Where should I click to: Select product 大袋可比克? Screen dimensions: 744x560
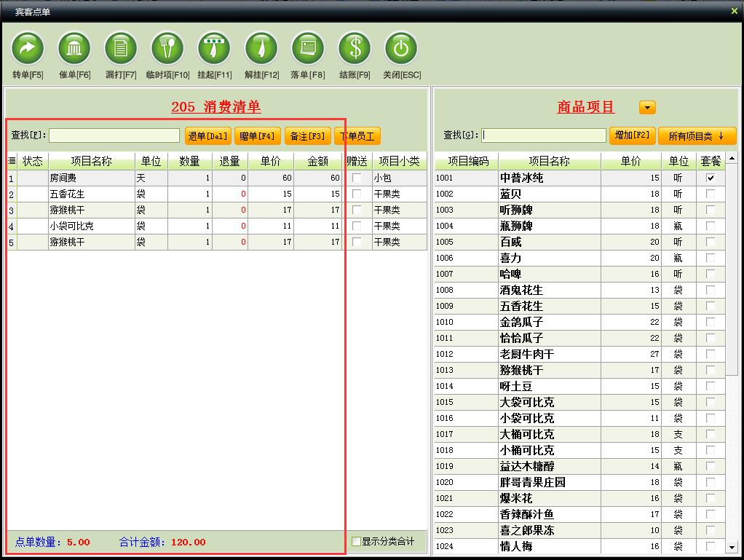[x=579, y=402]
